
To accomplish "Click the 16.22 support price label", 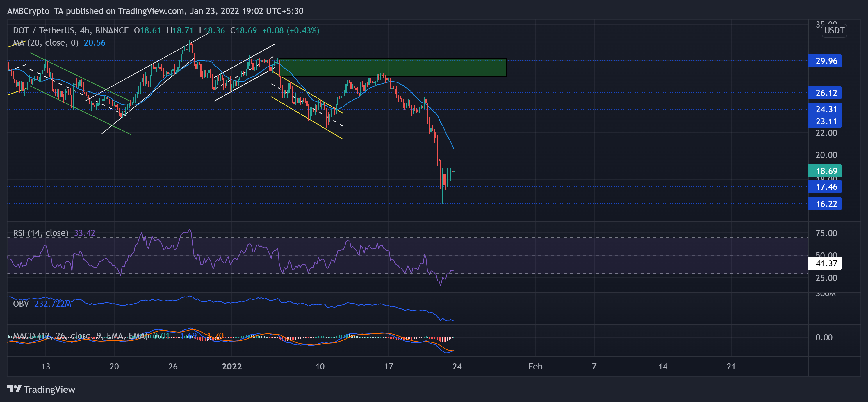I will [x=825, y=204].
